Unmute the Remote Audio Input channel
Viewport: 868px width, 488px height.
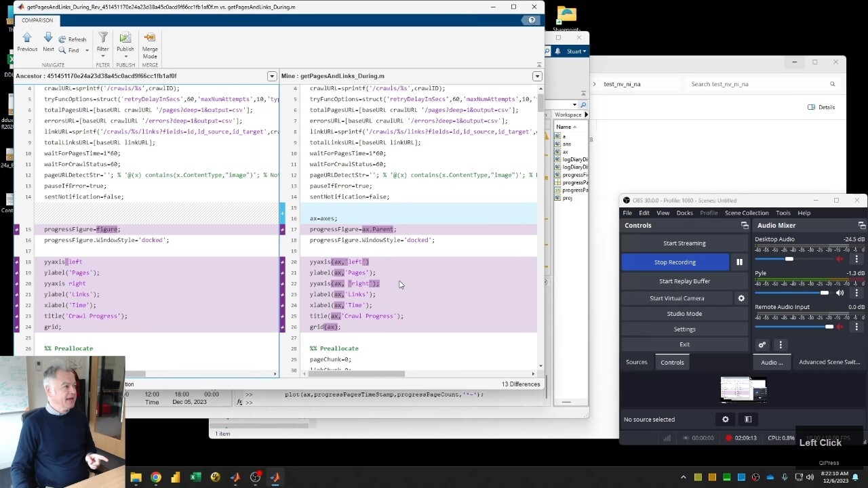click(840, 327)
